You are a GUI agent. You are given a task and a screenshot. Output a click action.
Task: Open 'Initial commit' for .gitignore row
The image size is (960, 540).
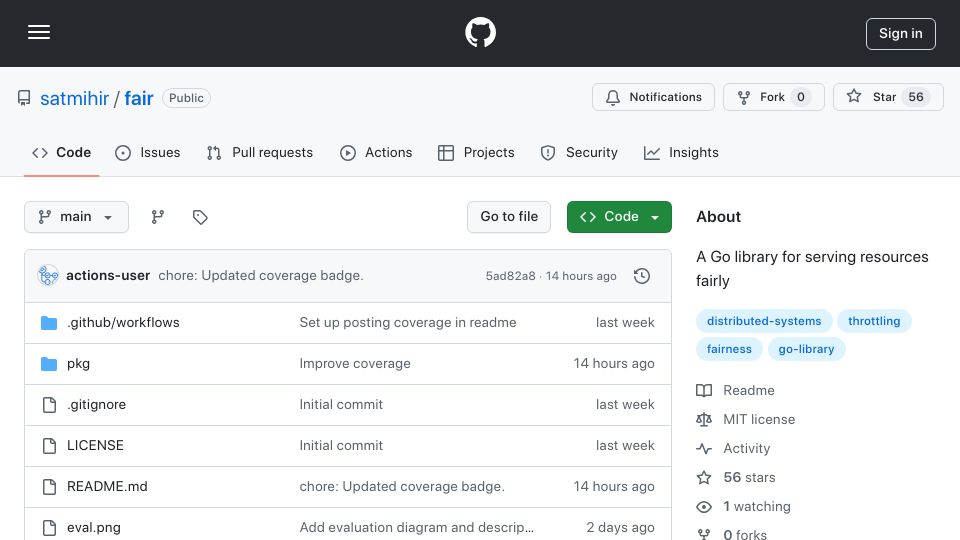point(341,405)
